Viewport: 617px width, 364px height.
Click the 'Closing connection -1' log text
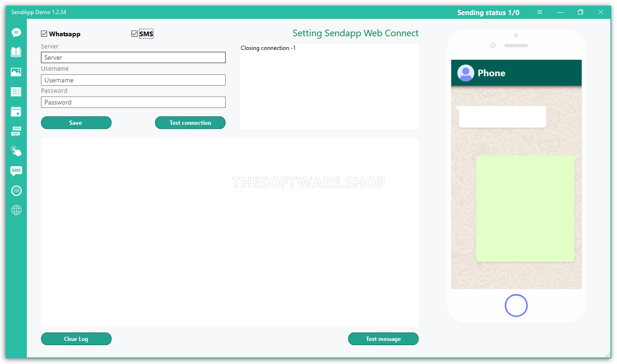point(268,48)
